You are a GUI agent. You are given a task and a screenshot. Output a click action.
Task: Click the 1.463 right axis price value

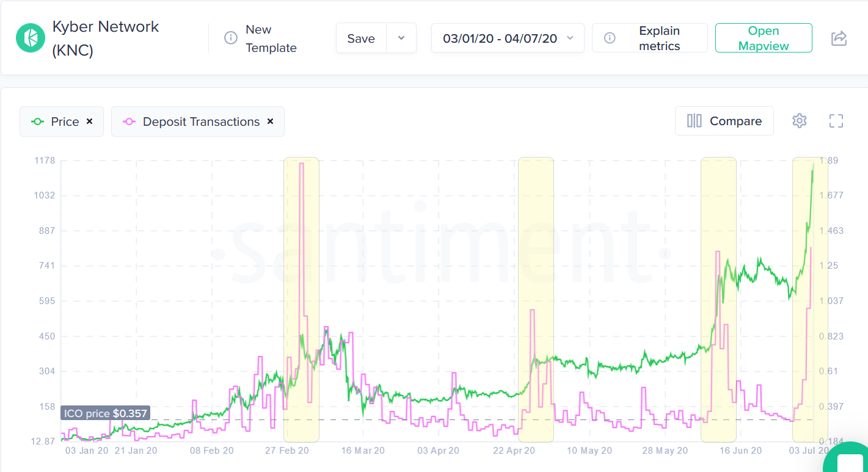pos(831,231)
